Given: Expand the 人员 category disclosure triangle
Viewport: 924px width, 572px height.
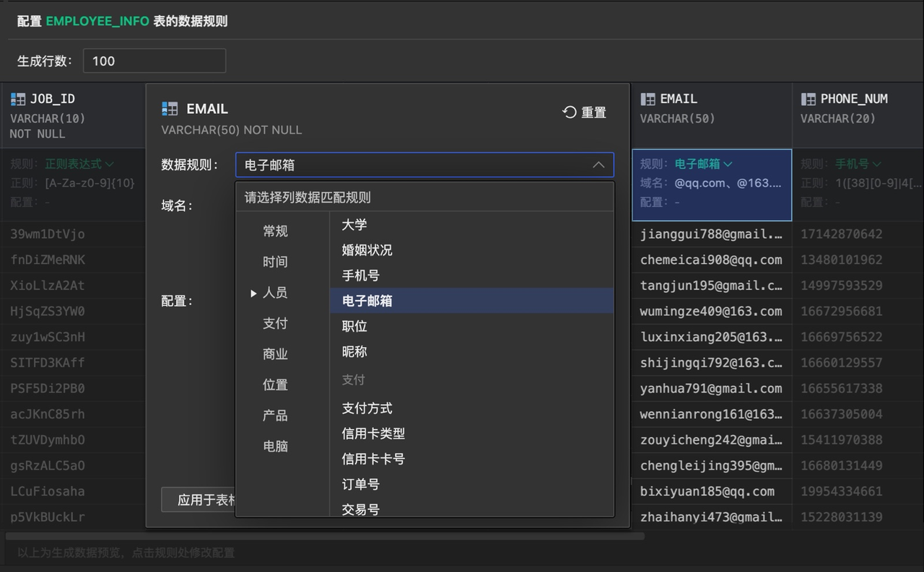Looking at the screenshot, I should [x=253, y=292].
